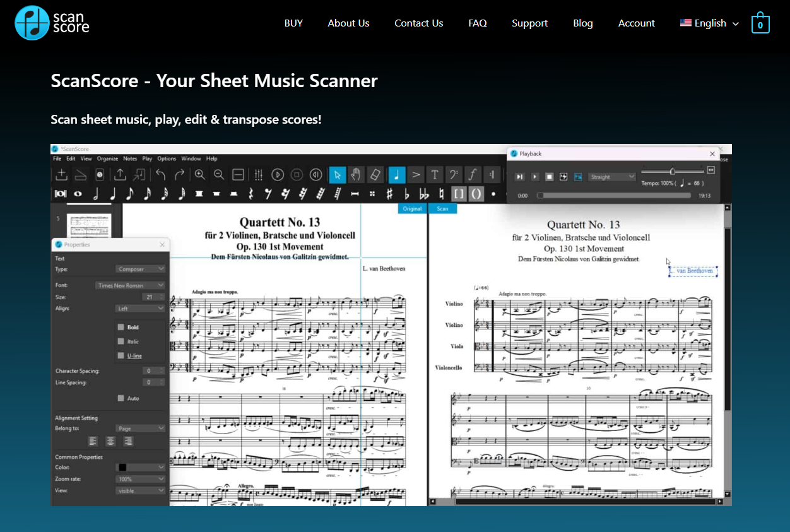Image resolution: width=790 pixels, height=532 pixels.
Task: Click the center-align icon in Alignment Setting
Action: coord(110,441)
